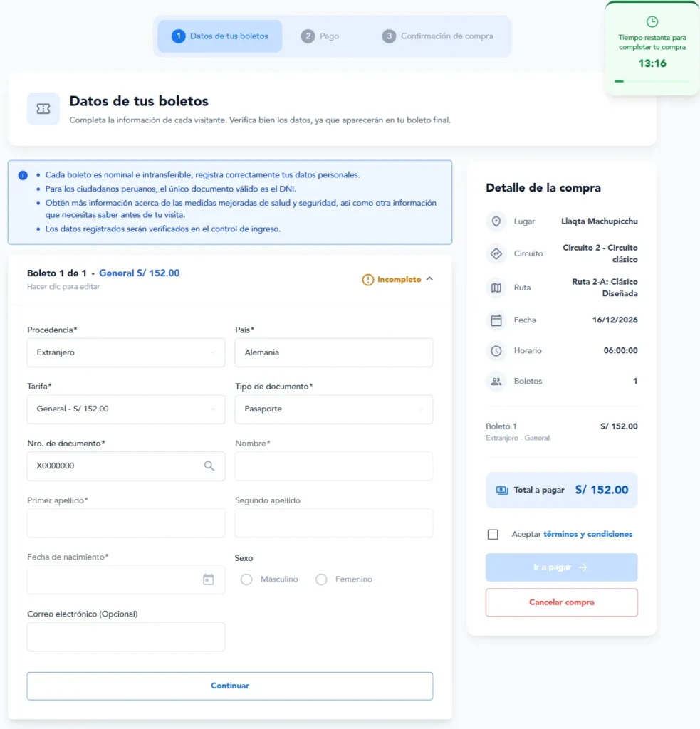The height and width of the screenshot is (729, 700).
Task: Open the País field showing Alemania
Action: [334, 352]
